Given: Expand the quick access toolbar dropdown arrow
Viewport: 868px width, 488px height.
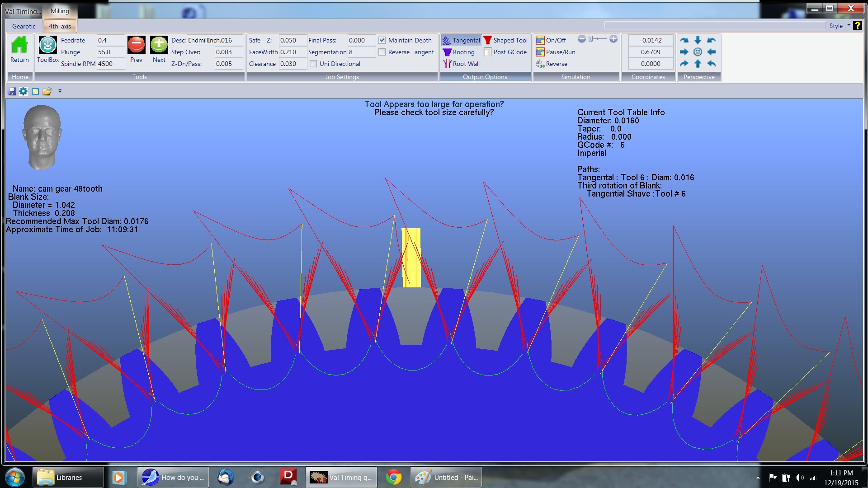Looking at the screenshot, I should tap(60, 91).
